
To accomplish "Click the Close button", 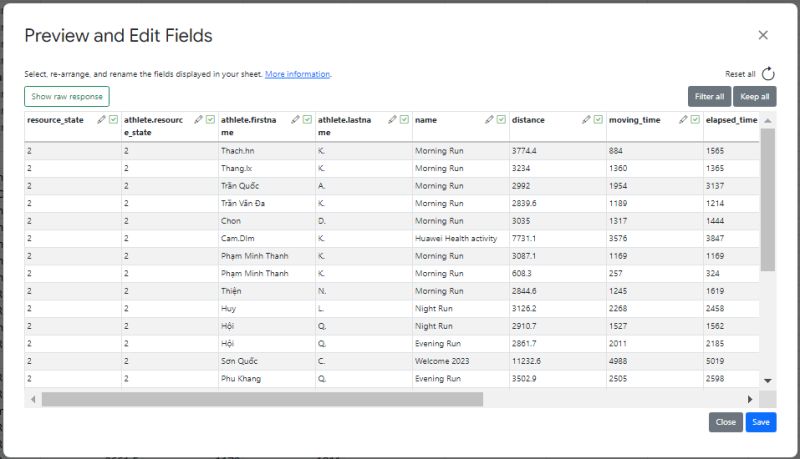I will (x=726, y=422).
